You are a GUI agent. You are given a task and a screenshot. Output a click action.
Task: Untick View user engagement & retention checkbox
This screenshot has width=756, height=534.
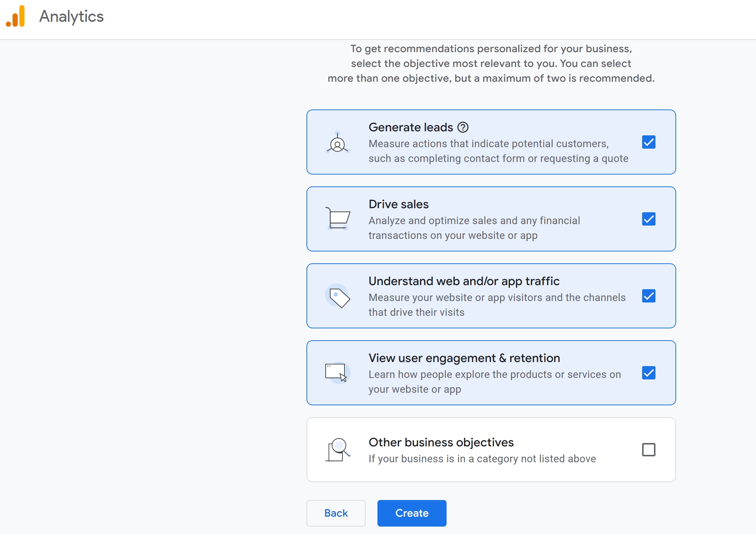pos(648,373)
